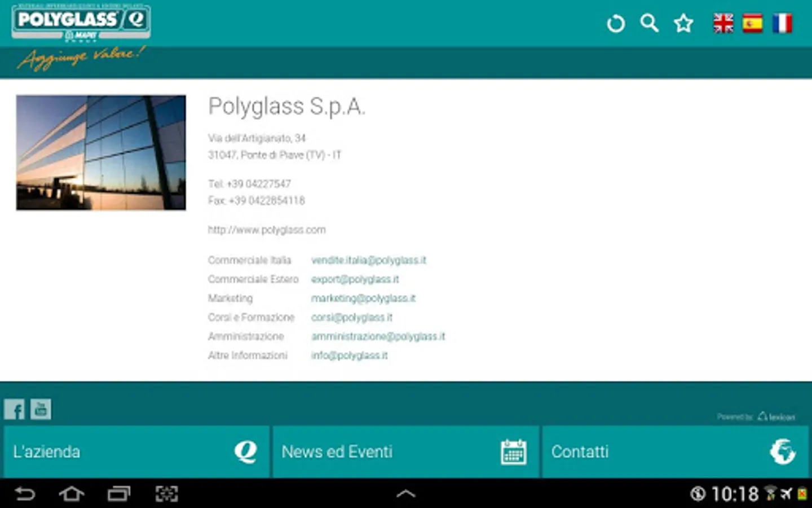Tap the globe icon on Contatti

(783, 452)
